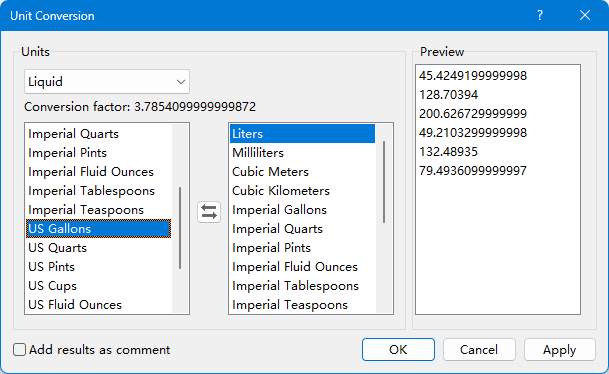The height and width of the screenshot is (374, 609).
Task: Select Milliliters in target list
Action: 303,153
